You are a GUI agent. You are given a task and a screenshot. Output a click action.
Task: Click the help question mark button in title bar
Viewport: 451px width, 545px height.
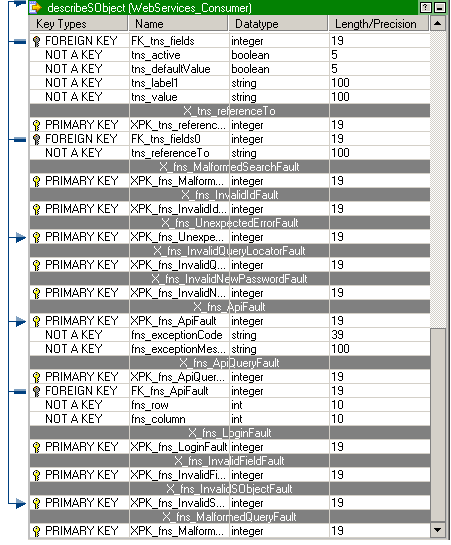click(425, 7)
